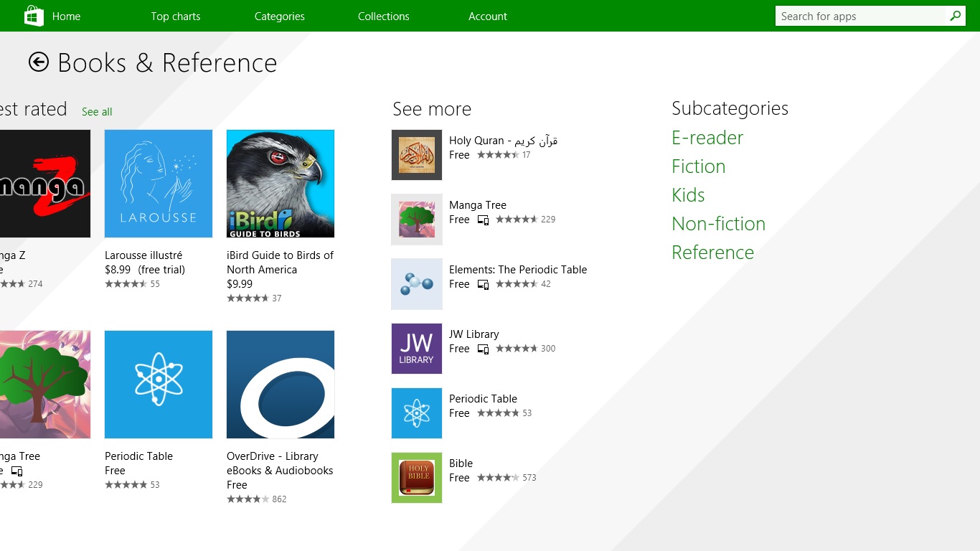Open the Holy Bible app icon
The height and width of the screenshot is (551, 980).
click(x=417, y=478)
